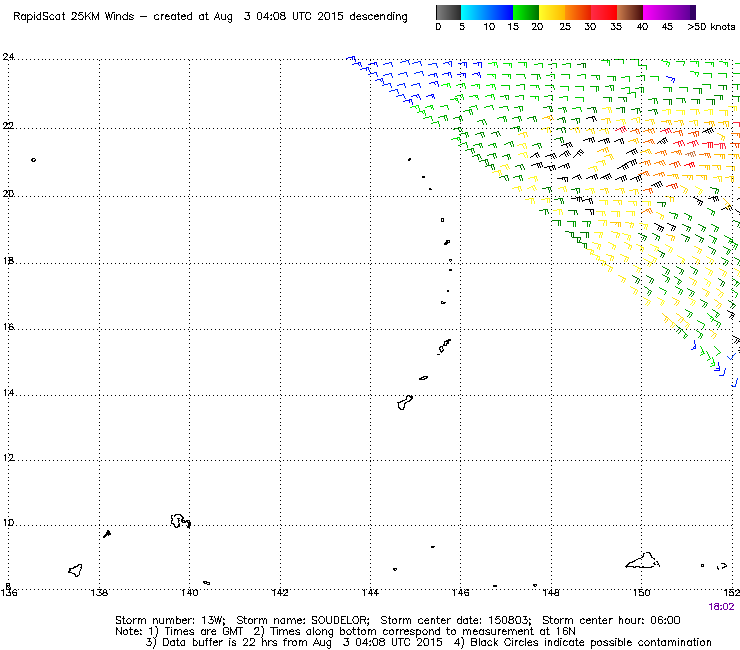Screen dimensions: 740x650
Task: Click the gray 0-5 knots legend swatch
Action: [x=448, y=12]
